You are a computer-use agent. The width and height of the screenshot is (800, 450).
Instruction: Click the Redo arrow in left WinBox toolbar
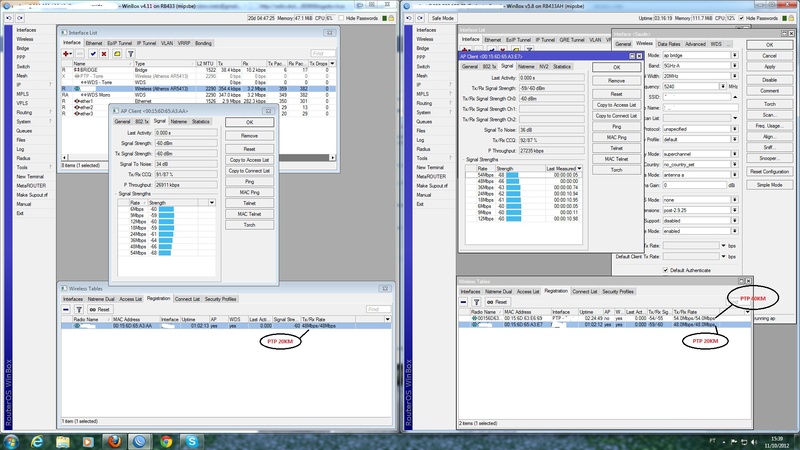20,18
